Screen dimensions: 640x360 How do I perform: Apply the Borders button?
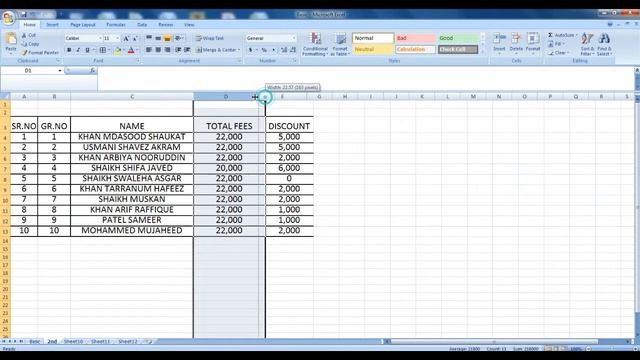click(102, 50)
